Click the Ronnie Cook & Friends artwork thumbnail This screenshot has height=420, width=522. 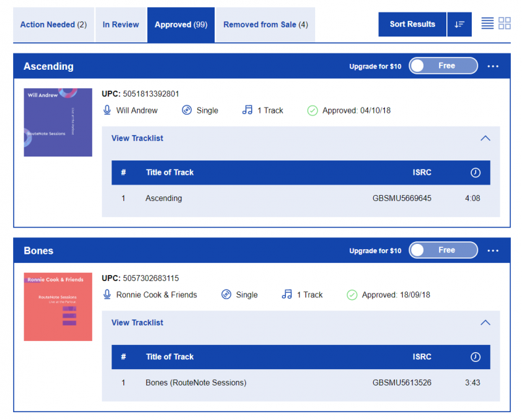coord(57,307)
